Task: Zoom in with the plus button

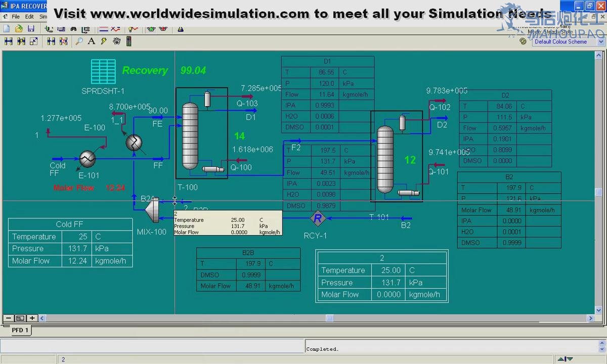Action: [x=32, y=318]
